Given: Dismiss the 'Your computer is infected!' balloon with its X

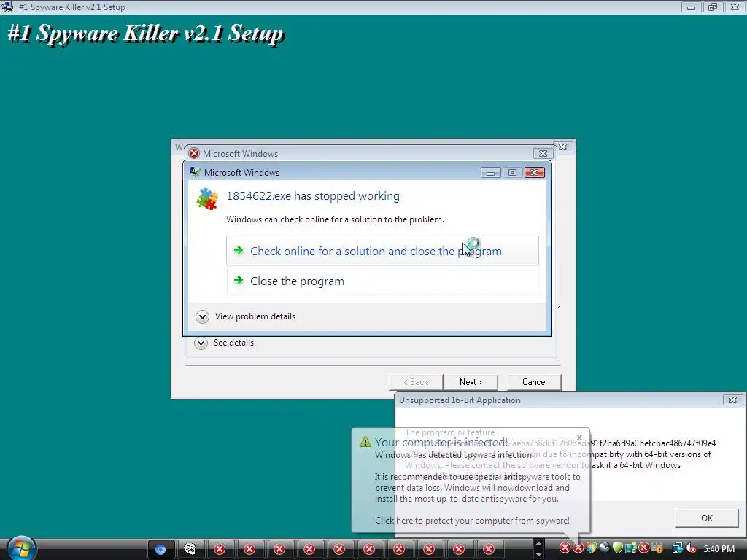Looking at the screenshot, I should tap(579, 437).
